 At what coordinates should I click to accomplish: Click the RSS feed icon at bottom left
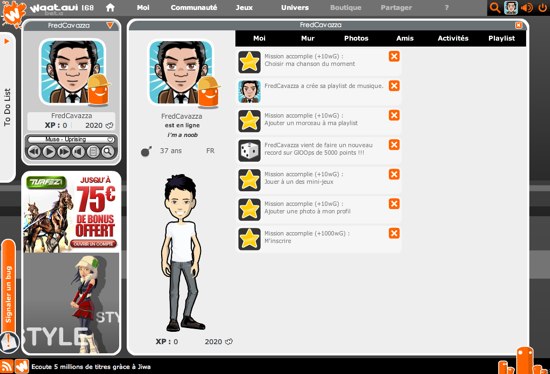coord(7,366)
